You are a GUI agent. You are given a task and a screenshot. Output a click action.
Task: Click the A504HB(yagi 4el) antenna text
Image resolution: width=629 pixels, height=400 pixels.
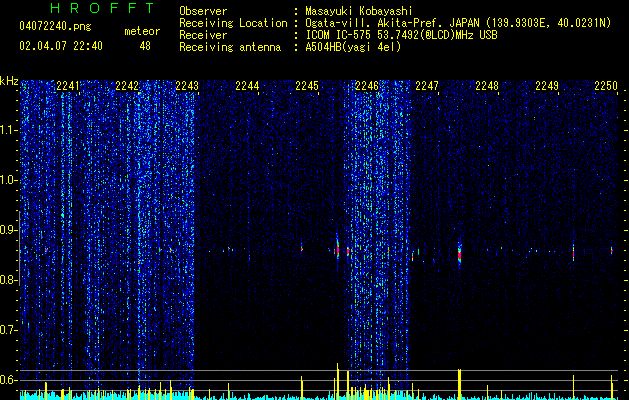click(x=353, y=47)
